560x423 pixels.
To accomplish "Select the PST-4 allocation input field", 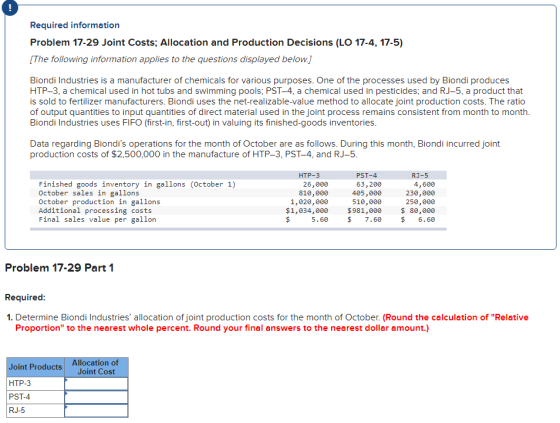I will tap(96, 397).
